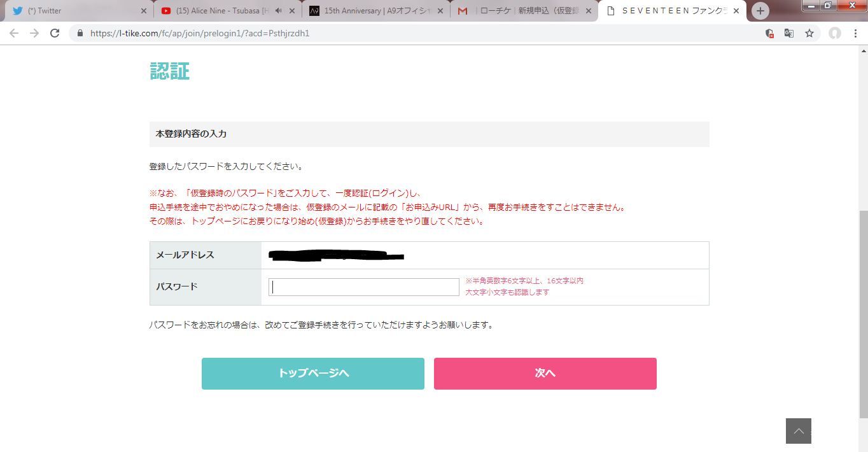
Task: Reload the current page
Action: coord(55,33)
